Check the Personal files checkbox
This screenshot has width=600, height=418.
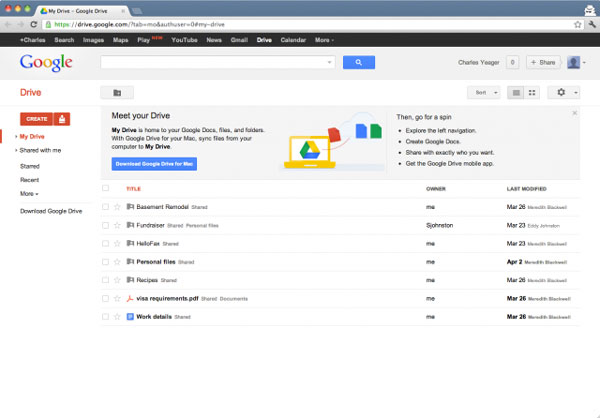pyautogui.click(x=105, y=262)
